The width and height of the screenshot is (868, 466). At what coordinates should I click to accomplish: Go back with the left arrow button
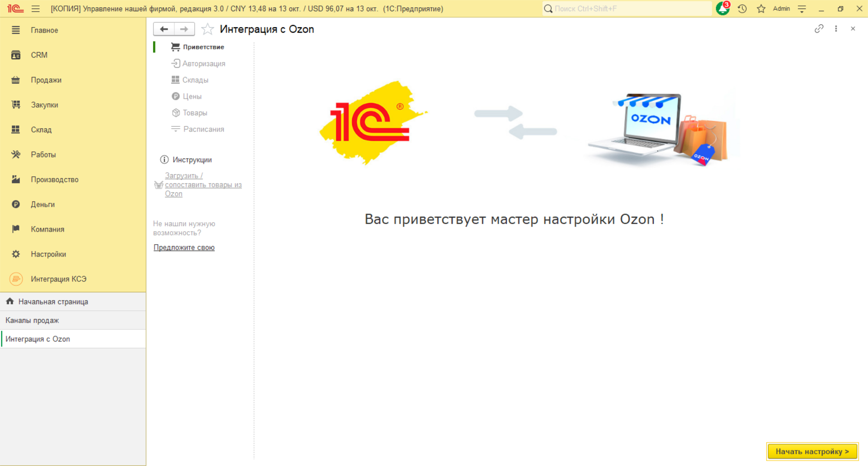click(164, 29)
